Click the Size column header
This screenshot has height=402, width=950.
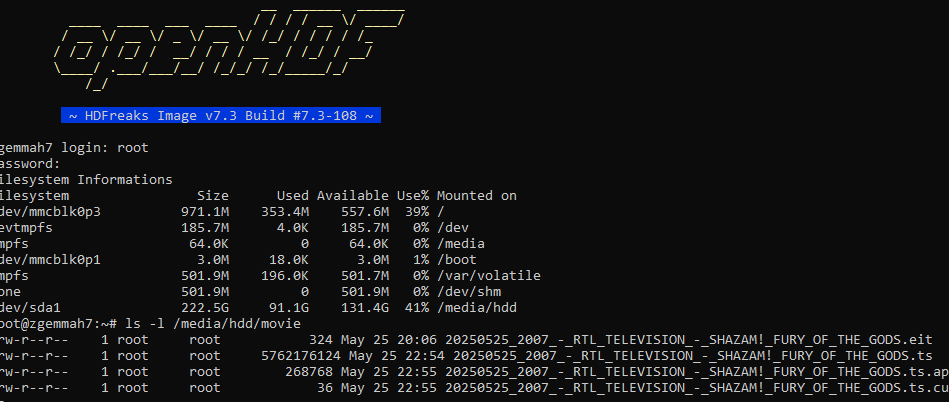[213, 196]
